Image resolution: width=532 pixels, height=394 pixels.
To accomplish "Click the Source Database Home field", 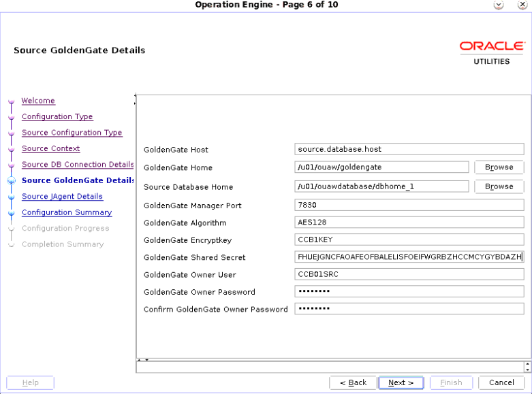I will click(x=381, y=186).
